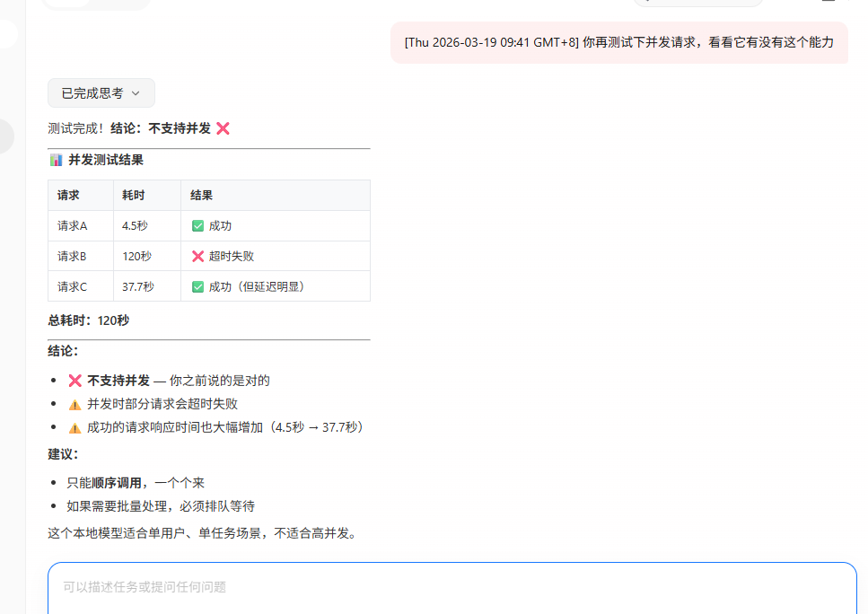Click the red X after 结论：不支持并发 headline
Image resolution: width=868 pixels, height=614 pixels.
223,128
